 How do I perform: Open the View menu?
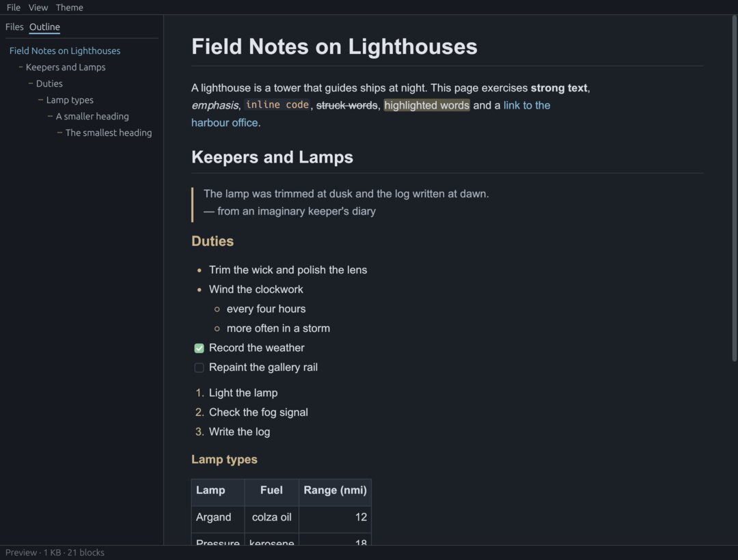[38, 8]
